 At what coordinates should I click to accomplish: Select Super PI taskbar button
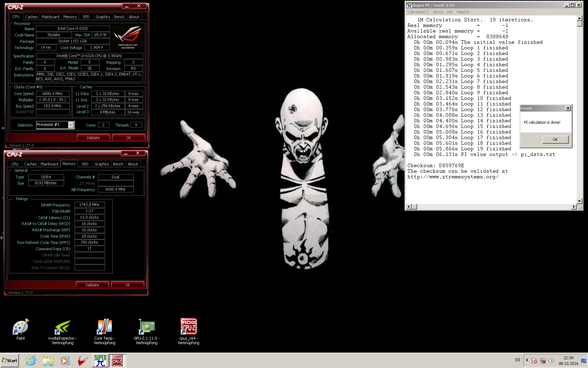click(100, 360)
